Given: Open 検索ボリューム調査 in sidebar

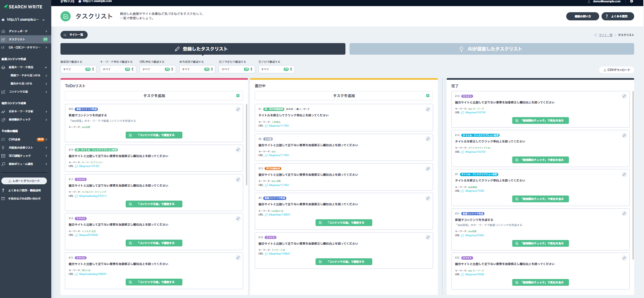Looking at the screenshot, I should coord(25,164).
